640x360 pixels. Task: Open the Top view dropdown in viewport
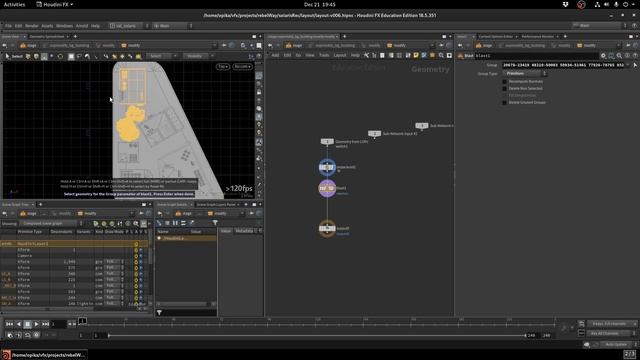223,67
